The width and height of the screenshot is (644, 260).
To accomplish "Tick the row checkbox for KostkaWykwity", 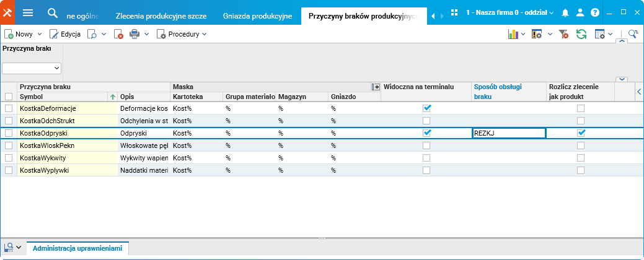I will 8,158.
